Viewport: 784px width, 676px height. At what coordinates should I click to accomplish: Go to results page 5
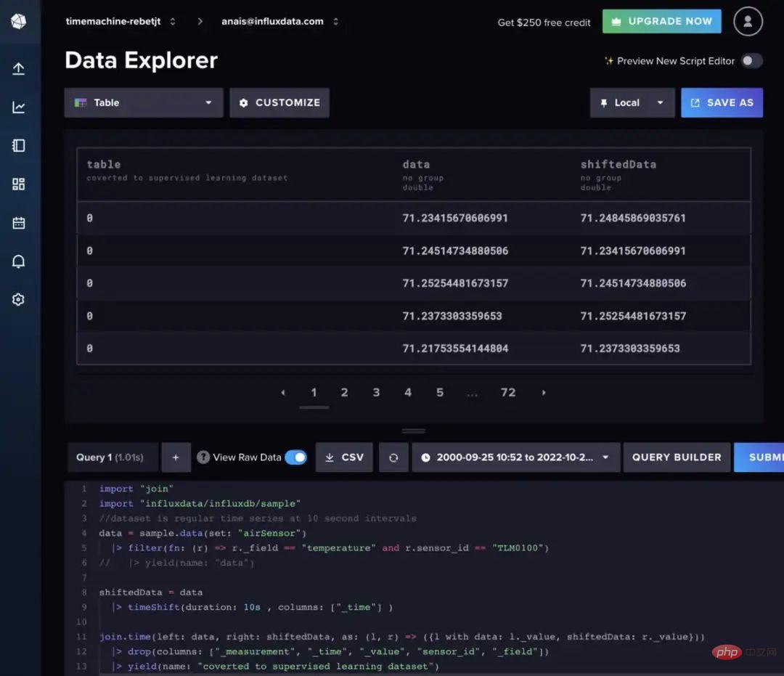point(440,393)
